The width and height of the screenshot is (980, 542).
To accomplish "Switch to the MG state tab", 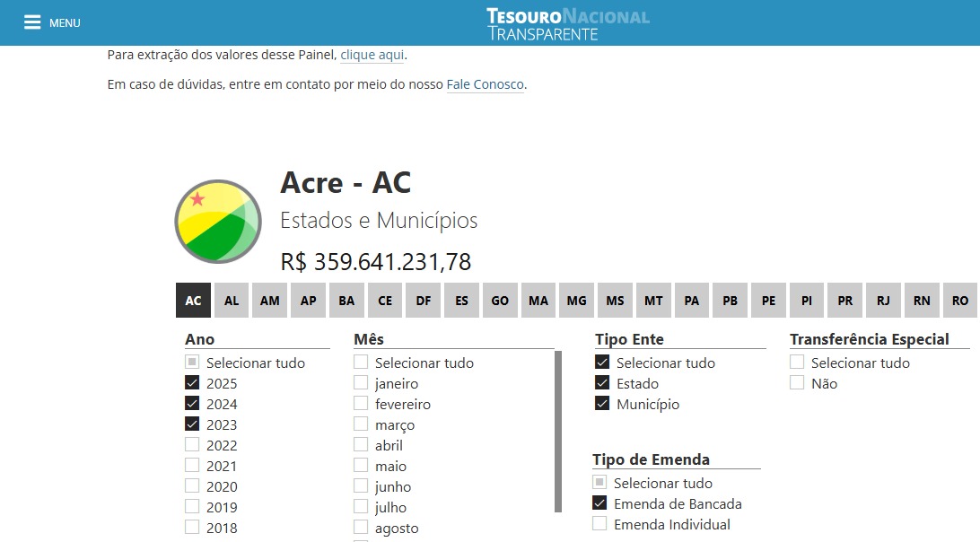I will pyautogui.click(x=576, y=301).
